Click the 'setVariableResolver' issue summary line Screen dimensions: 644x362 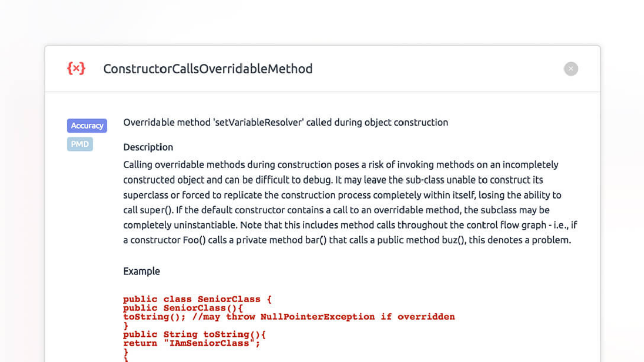tap(285, 122)
